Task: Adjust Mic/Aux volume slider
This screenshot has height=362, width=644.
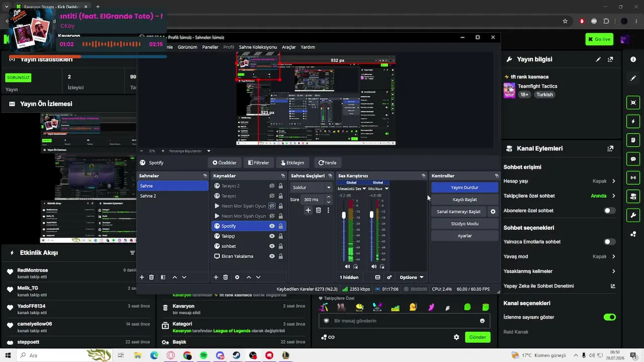Action: (371, 215)
